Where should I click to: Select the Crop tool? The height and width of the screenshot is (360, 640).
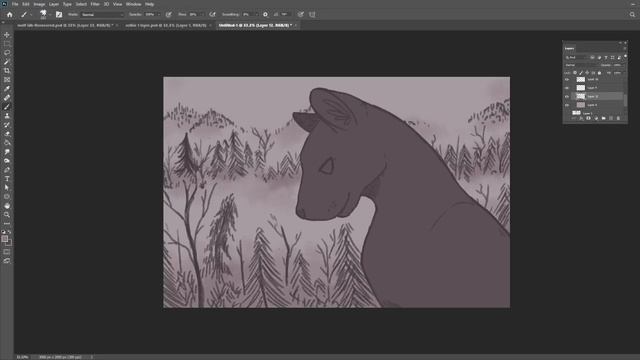[7, 71]
